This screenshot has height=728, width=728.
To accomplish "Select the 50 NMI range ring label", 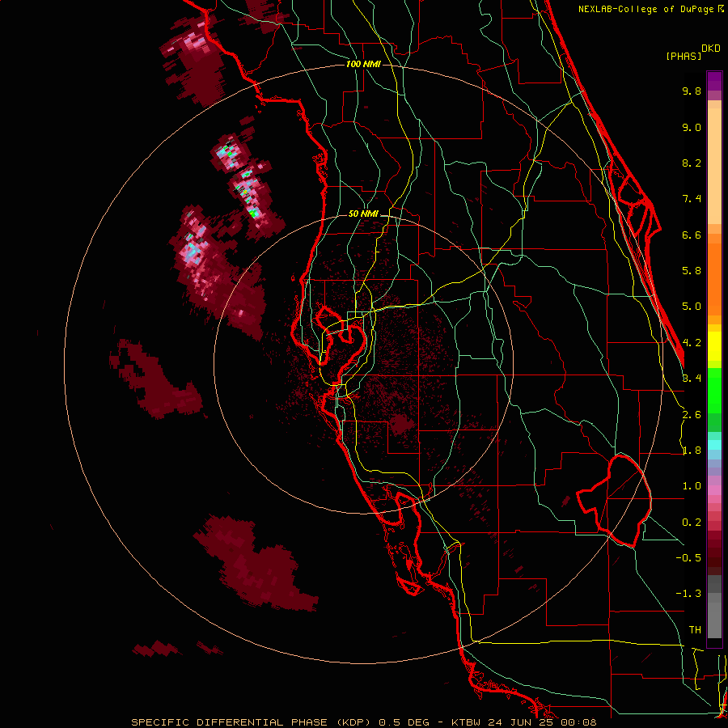I will click(363, 214).
